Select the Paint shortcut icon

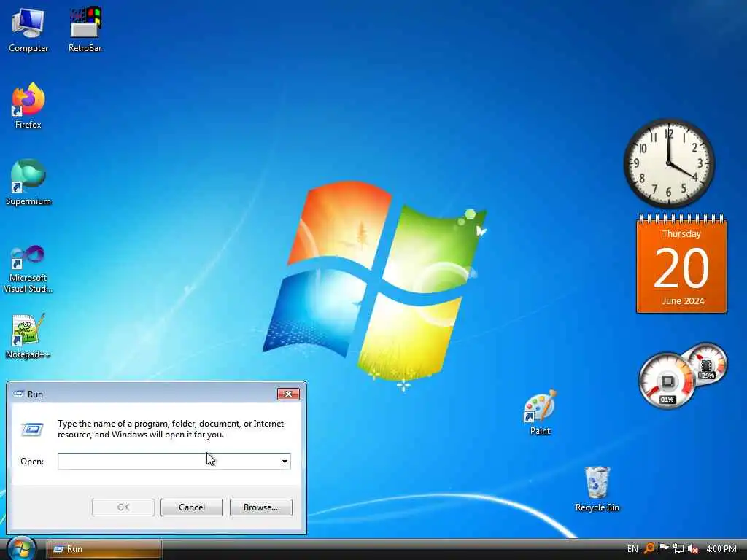540,412
